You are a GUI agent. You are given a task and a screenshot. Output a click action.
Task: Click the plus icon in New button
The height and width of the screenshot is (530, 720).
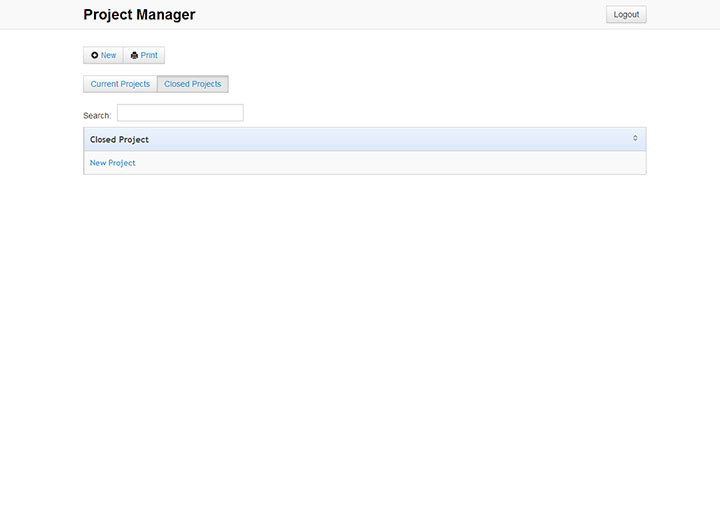tap(94, 56)
